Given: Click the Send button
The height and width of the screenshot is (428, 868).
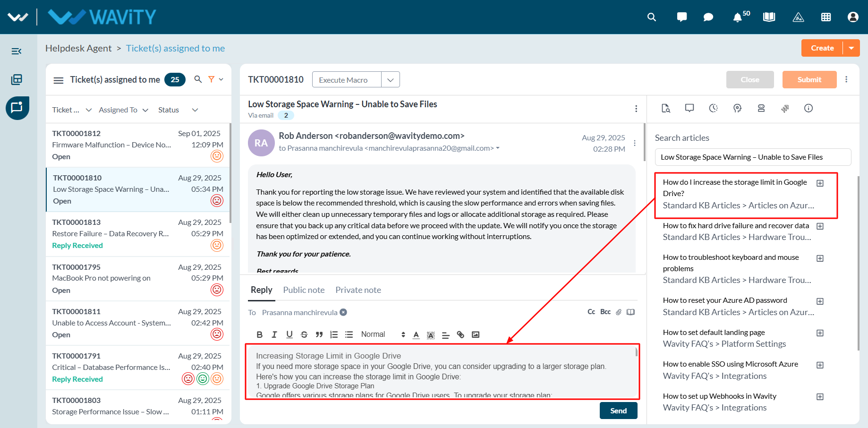Looking at the screenshot, I should coord(618,411).
